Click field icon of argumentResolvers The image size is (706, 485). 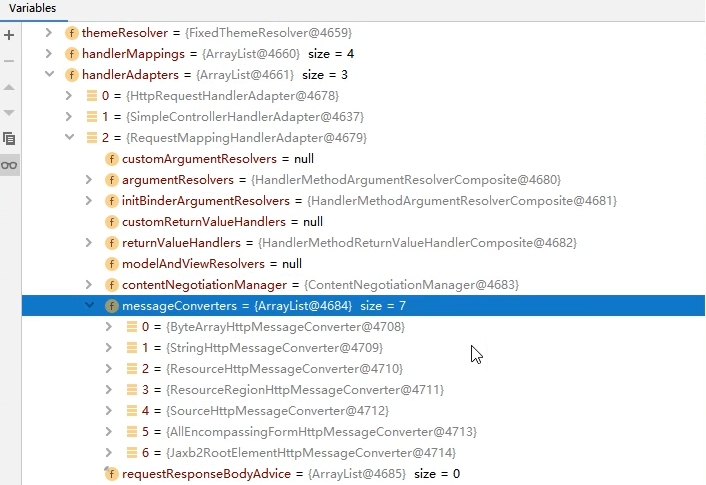point(111,180)
